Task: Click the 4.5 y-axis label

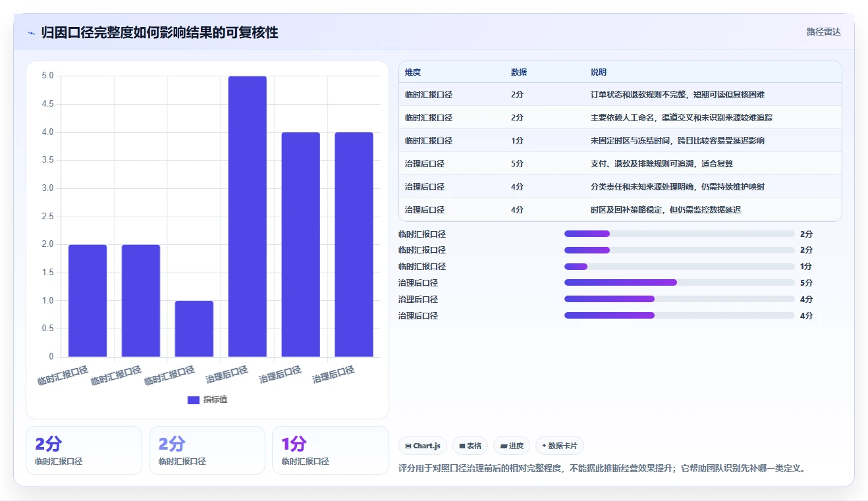Action: click(47, 104)
